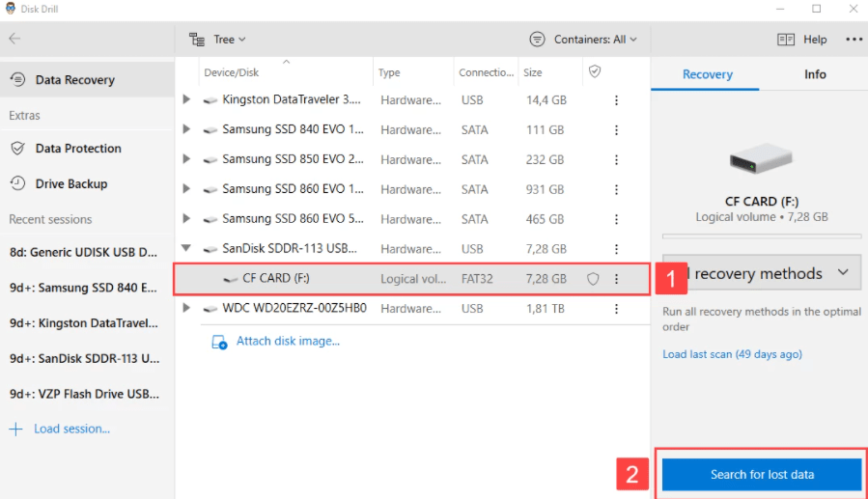
Task: Click the Tree view icon in toolbar
Action: point(197,40)
